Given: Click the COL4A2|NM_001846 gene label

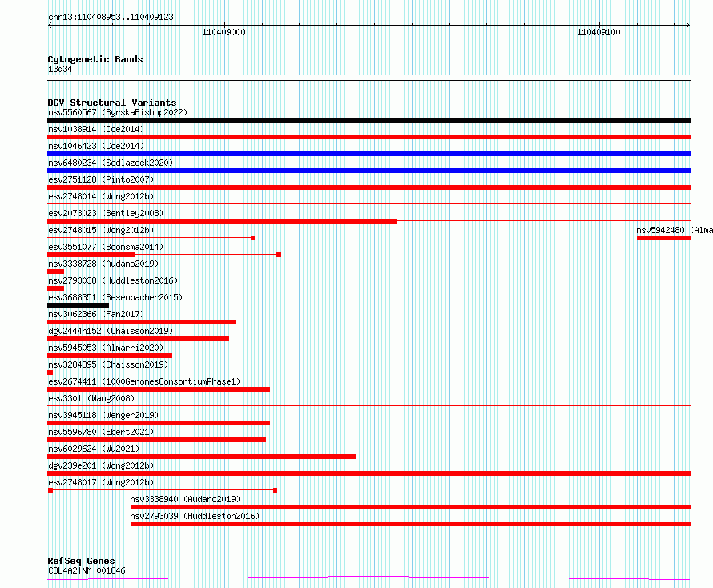Looking at the screenshot, I should (87, 570).
